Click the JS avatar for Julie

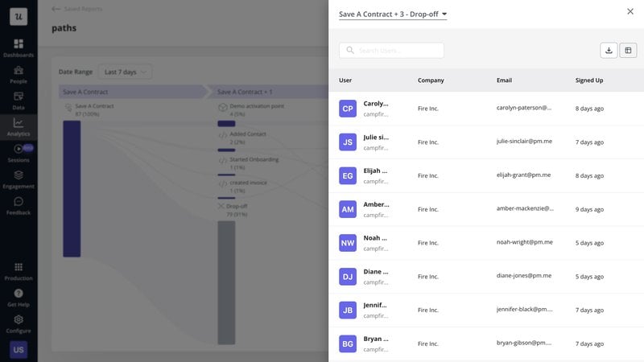coord(348,142)
